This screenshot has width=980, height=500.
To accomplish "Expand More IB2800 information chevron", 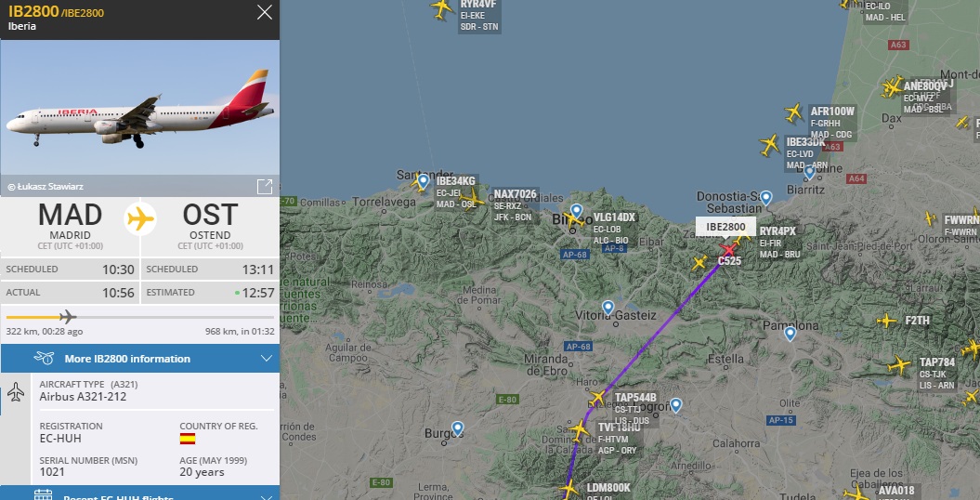I will pos(267,359).
